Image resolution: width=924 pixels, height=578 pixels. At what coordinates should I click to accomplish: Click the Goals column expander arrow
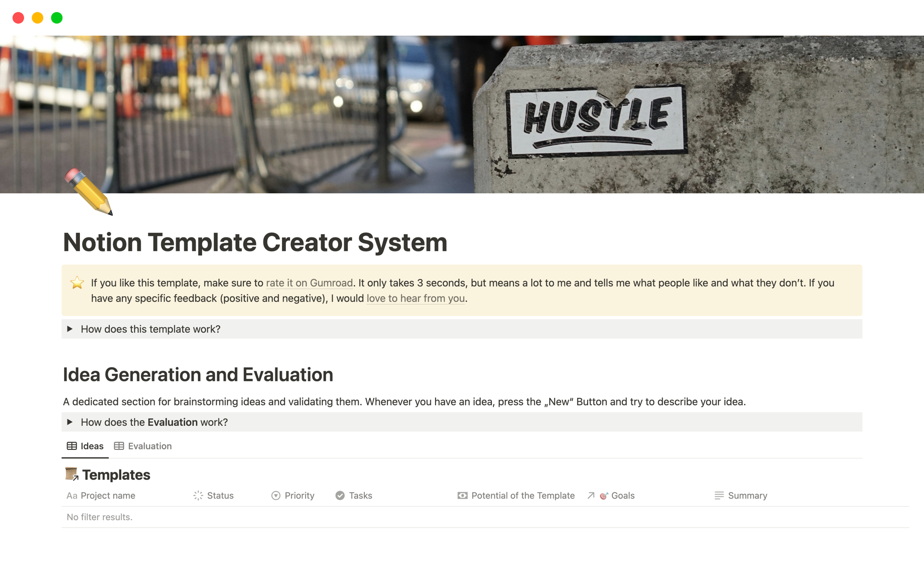tap(590, 496)
